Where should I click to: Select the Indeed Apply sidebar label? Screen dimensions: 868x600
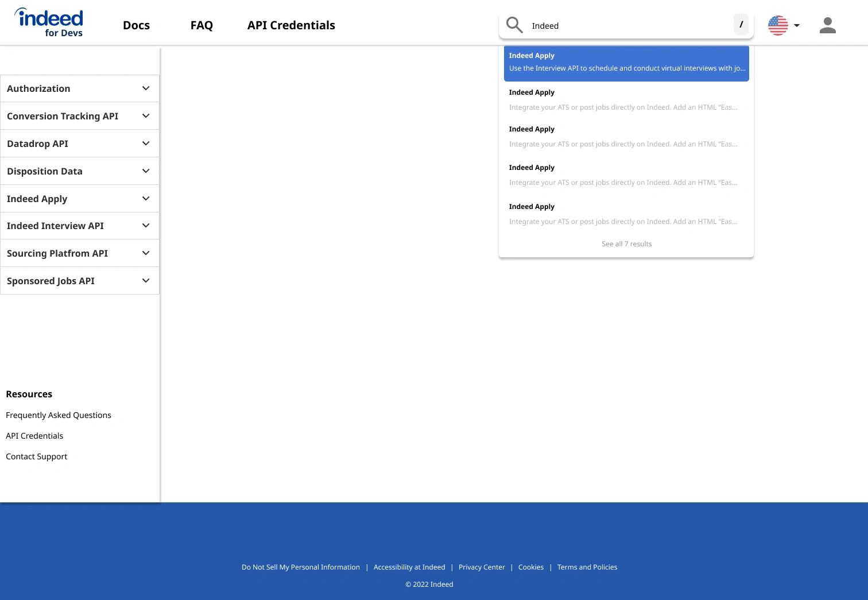(37, 199)
